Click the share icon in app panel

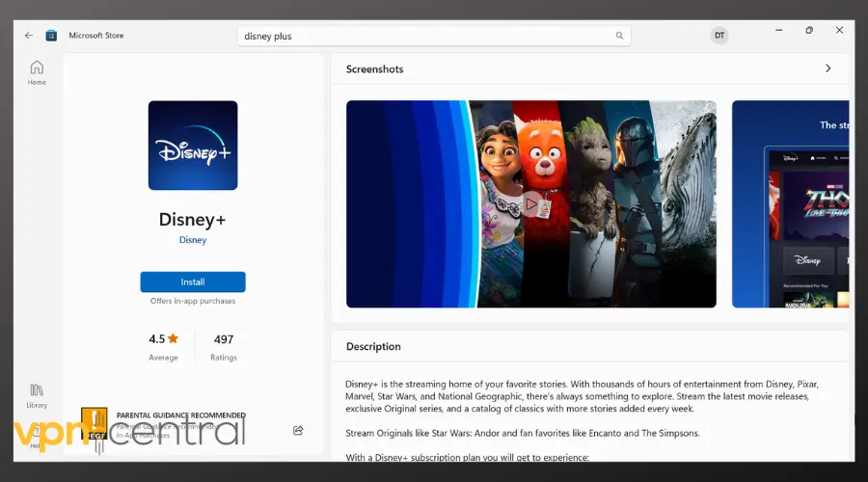[298, 430]
